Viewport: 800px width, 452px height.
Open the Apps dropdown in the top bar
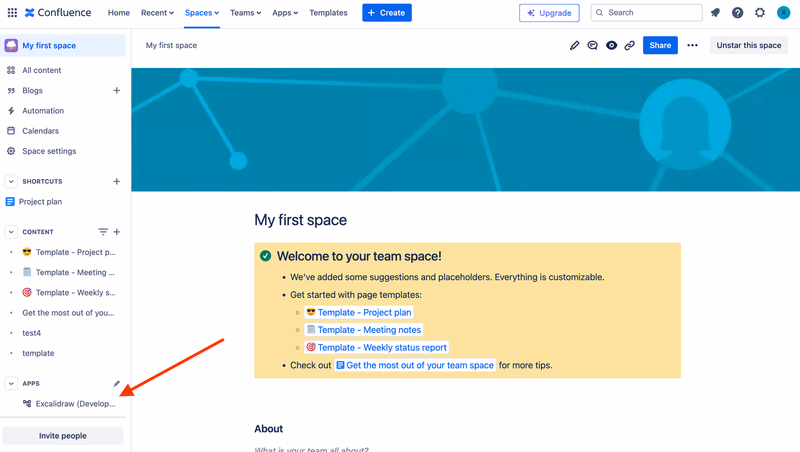(285, 13)
